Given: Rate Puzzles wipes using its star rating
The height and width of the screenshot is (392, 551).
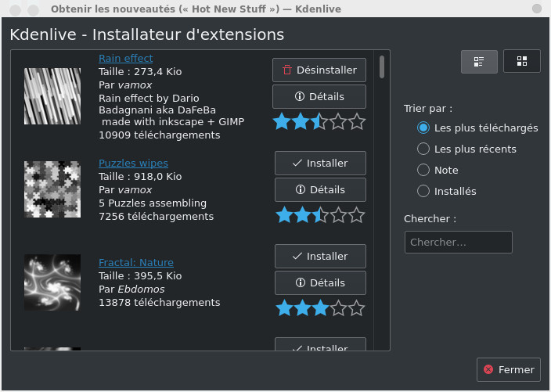Looking at the screenshot, I should click(x=320, y=214).
